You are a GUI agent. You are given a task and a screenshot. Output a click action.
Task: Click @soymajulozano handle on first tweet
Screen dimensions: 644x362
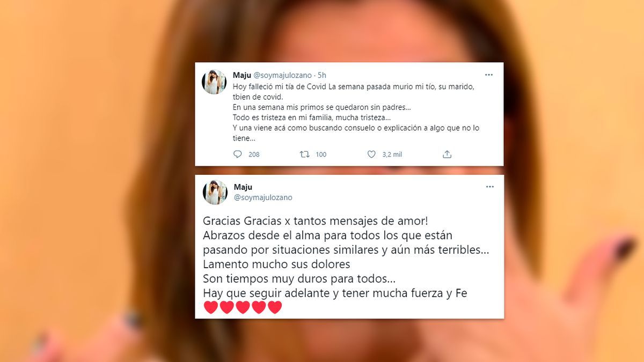click(x=283, y=76)
